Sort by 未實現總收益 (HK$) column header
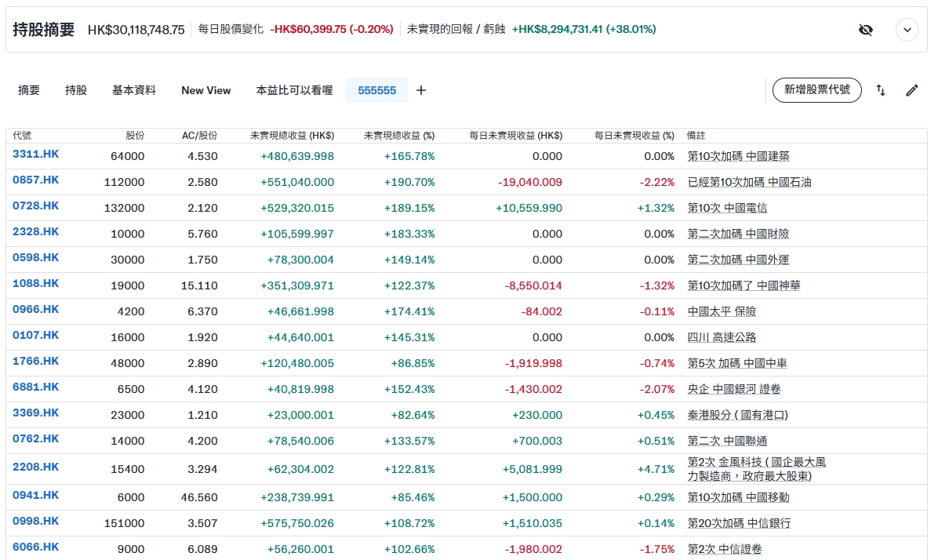This screenshot has height=560, width=938. tap(292, 136)
